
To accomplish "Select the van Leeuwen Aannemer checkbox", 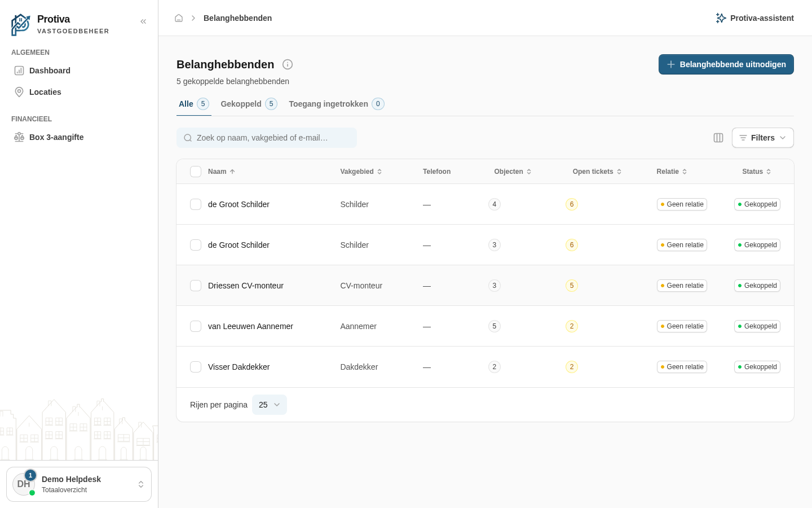I will [196, 326].
